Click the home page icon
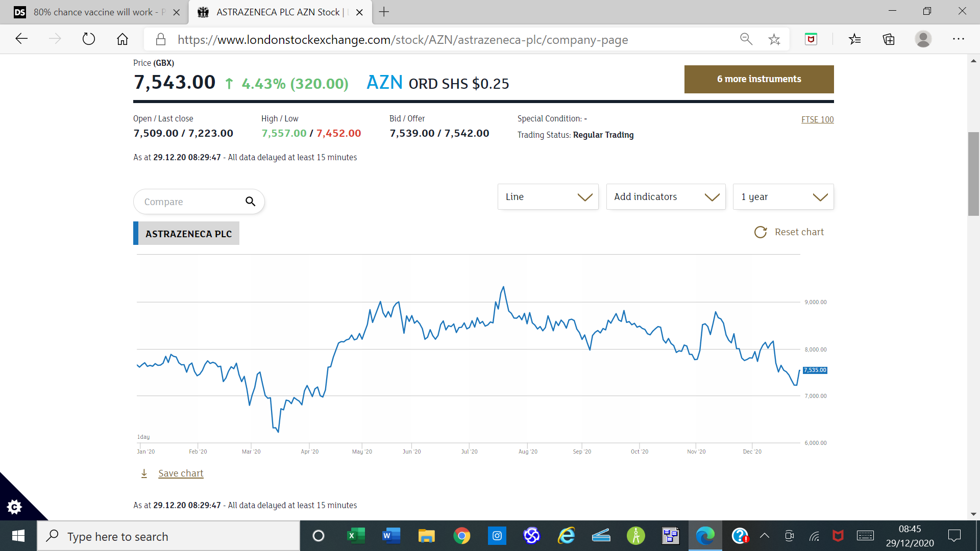980x551 pixels. [122, 39]
